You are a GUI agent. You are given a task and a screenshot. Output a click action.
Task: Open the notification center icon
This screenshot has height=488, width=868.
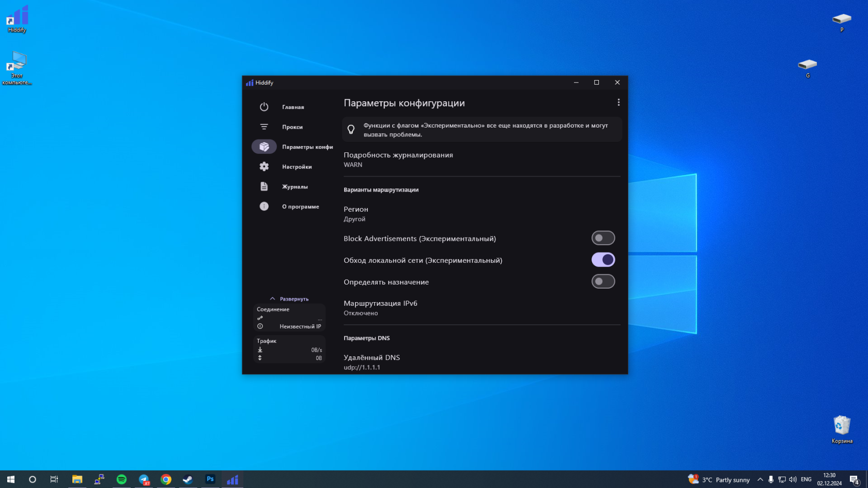pos(855,480)
